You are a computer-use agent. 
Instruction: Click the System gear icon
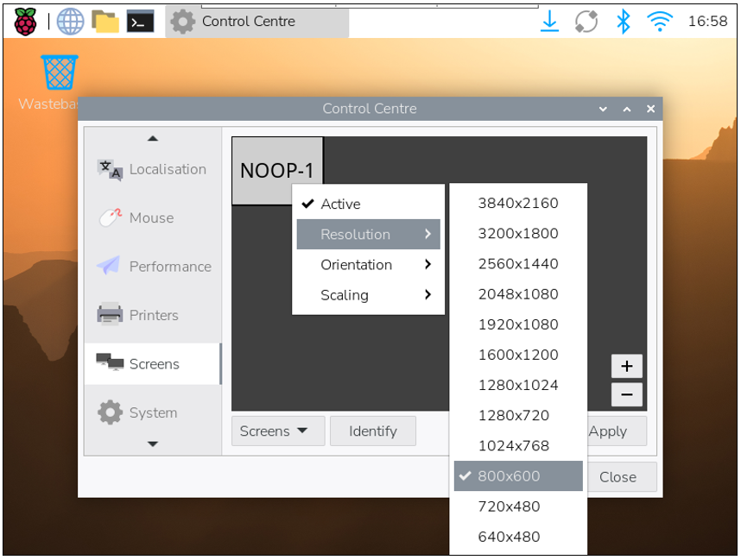tap(110, 412)
